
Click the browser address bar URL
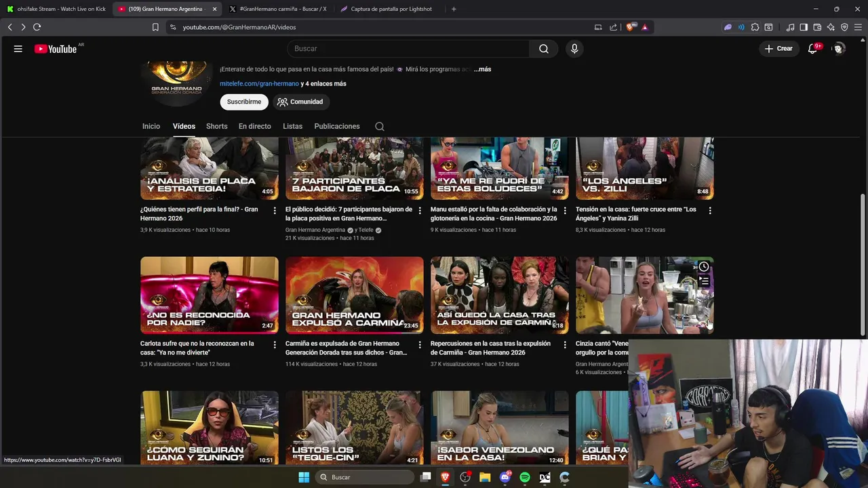click(239, 27)
